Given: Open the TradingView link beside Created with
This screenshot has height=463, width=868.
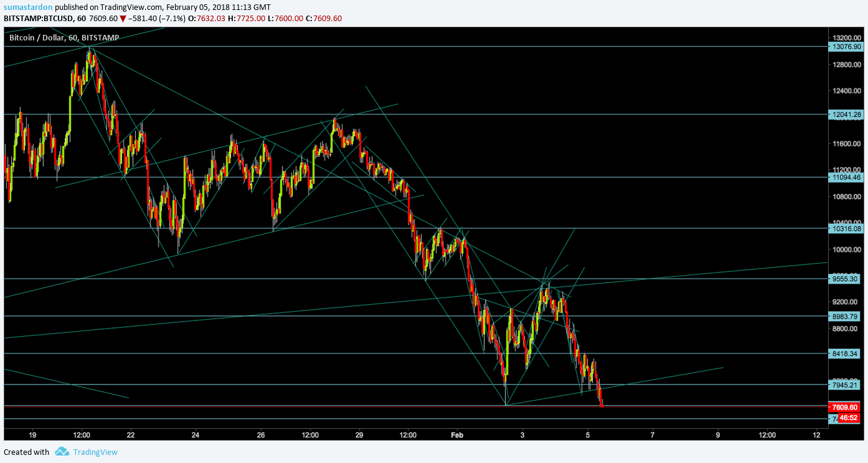Looking at the screenshot, I should [95, 452].
